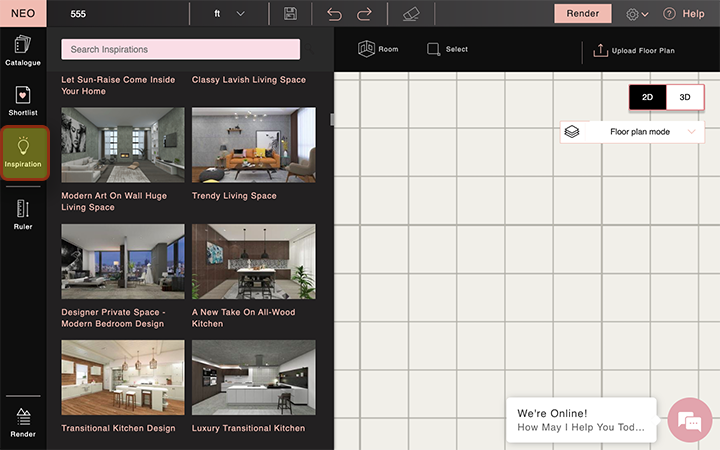The width and height of the screenshot is (720, 450).
Task: Open the Render section at sidebar bottom
Action: point(23,422)
